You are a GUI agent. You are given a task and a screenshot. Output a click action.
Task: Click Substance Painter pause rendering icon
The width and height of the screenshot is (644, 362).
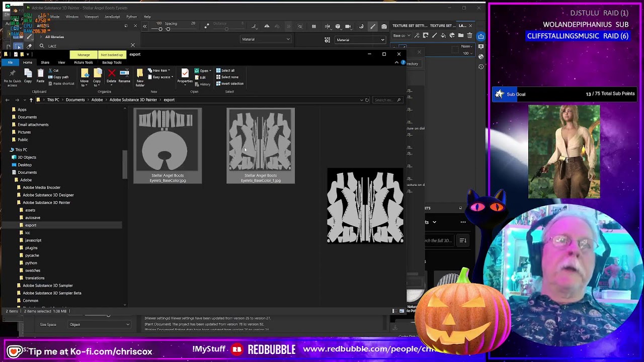point(313,26)
